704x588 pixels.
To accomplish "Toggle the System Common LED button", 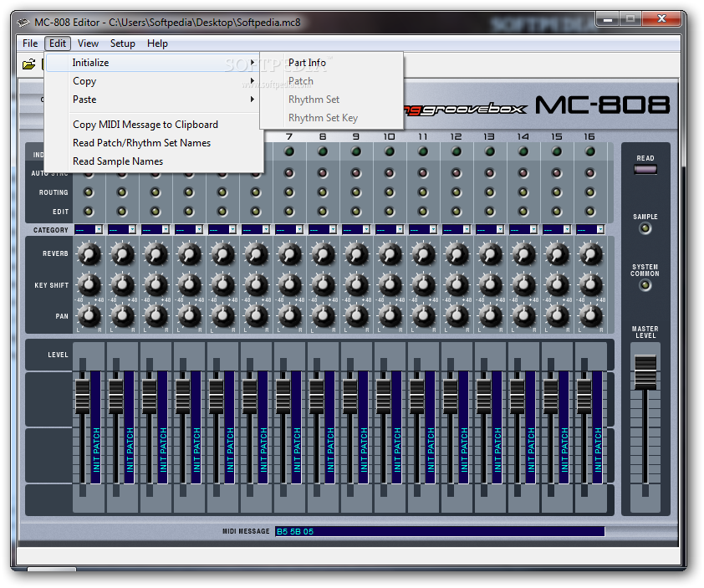I will 645,284.
